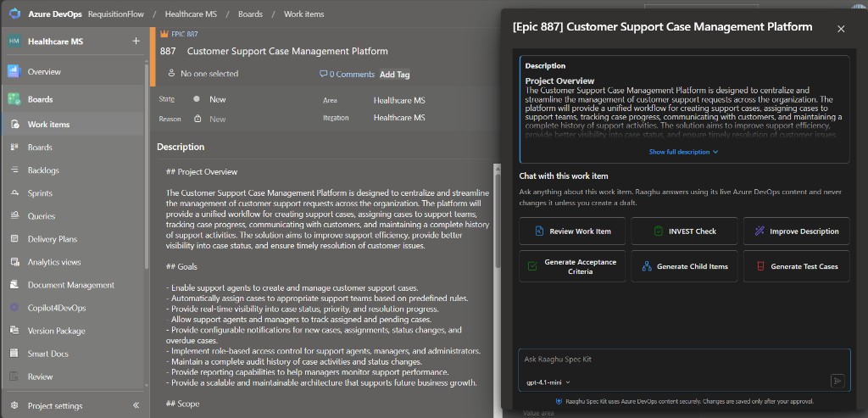Click the Azure DevOps logo icon

14,14
